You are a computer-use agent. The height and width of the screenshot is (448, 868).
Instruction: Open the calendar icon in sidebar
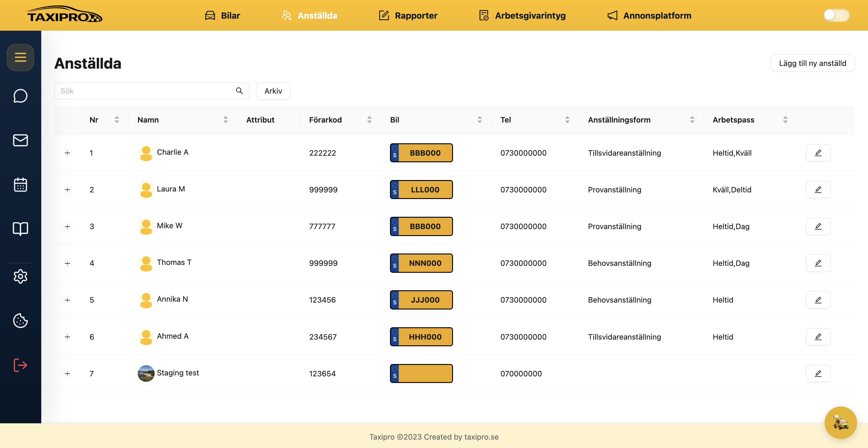tap(20, 185)
